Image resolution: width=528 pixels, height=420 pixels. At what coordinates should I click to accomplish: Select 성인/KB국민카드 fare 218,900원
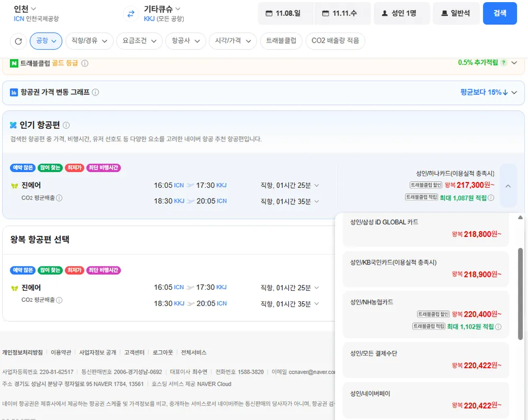426,269
